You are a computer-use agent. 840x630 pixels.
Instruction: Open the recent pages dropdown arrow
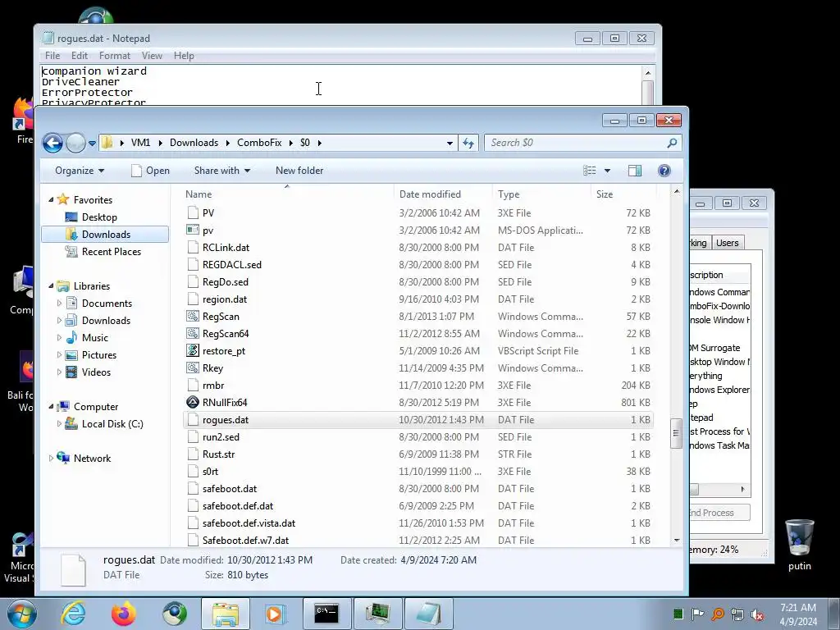[x=92, y=143]
